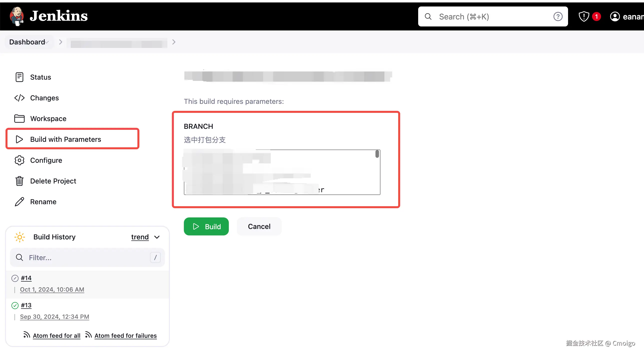Click the Atom feed for all RSS icon

26,335
